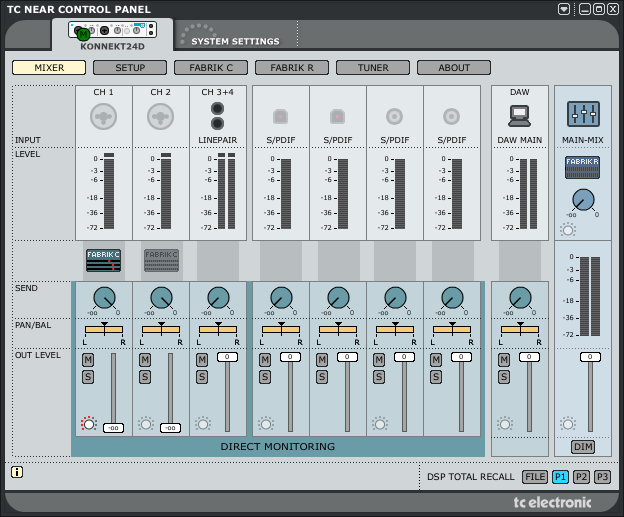Click the CH 1 input level meter

(109, 191)
